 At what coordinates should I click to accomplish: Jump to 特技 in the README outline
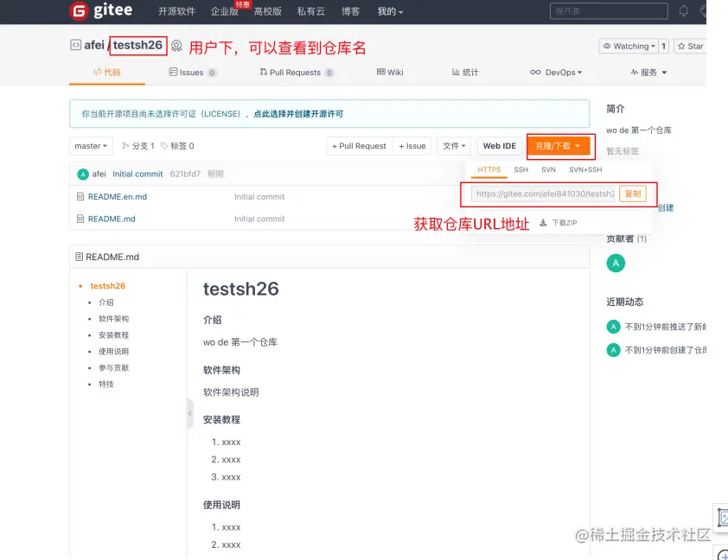click(105, 384)
